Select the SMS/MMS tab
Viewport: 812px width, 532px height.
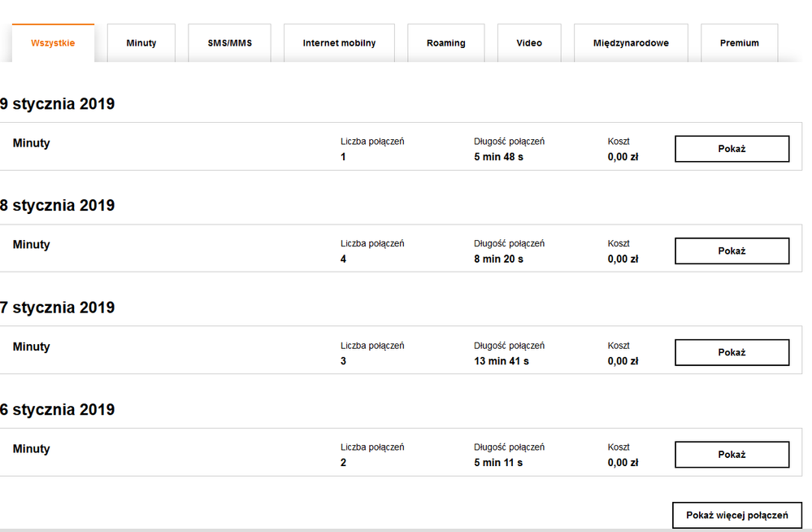click(x=230, y=43)
